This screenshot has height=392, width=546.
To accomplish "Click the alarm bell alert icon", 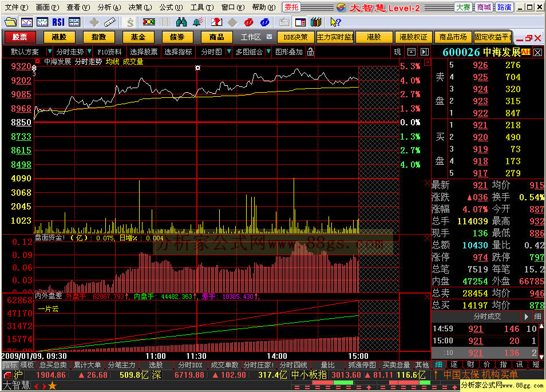I will (198, 22).
